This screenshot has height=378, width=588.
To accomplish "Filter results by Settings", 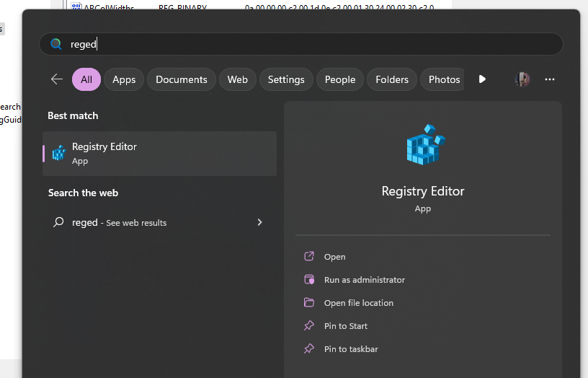I will pos(286,79).
